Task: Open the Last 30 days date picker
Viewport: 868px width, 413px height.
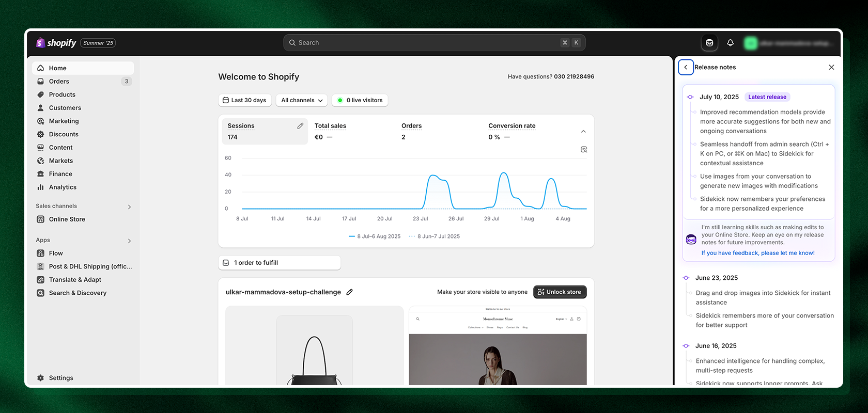Action: (x=245, y=100)
